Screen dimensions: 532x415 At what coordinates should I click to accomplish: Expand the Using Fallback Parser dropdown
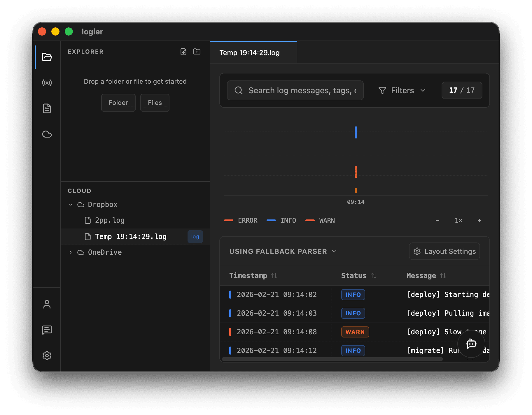point(283,251)
